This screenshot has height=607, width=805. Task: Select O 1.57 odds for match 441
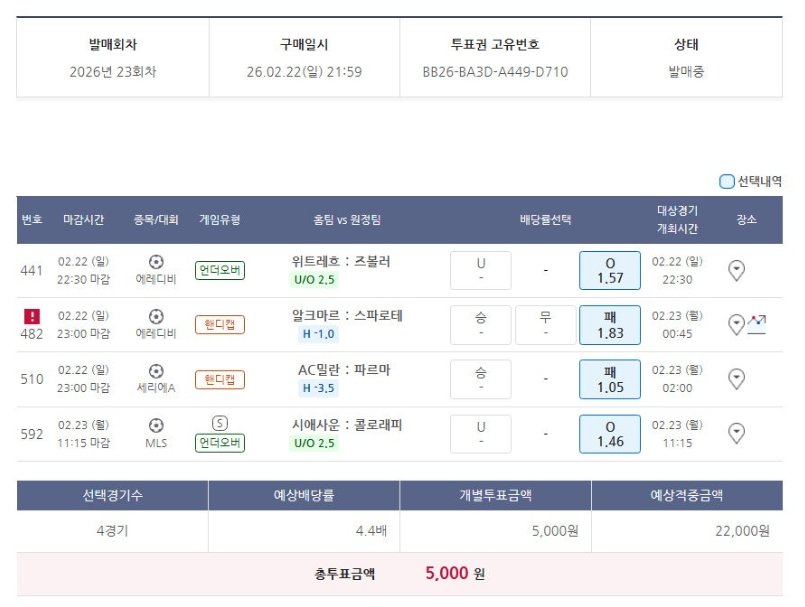pyautogui.click(x=610, y=270)
